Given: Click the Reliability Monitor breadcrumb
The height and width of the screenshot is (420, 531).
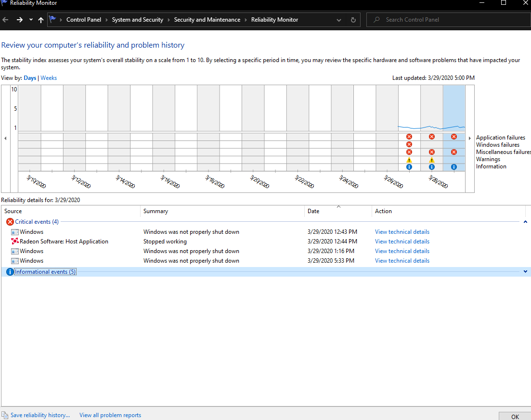Looking at the screenshot, I should pyautogui.click(x=274, y=20).
